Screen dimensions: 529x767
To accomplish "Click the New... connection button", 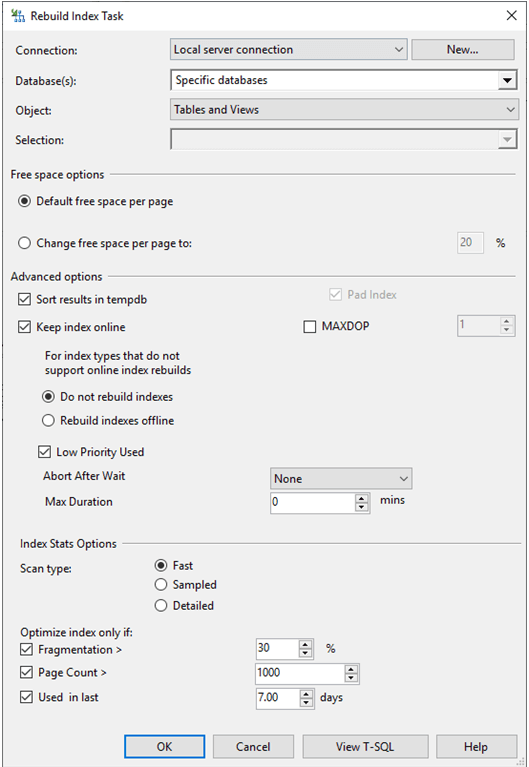I will click(462, 49).
